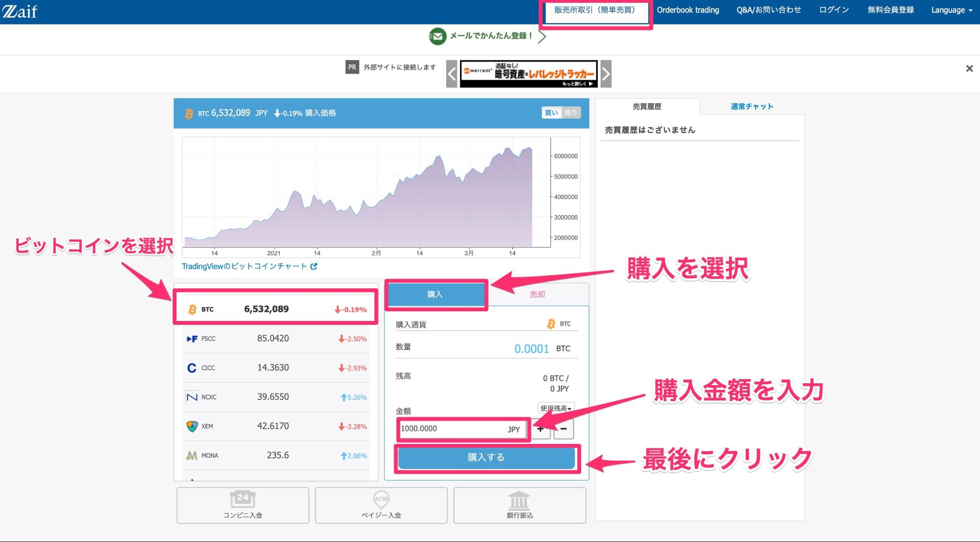Toggle chart to 買い price

(552, 113)
